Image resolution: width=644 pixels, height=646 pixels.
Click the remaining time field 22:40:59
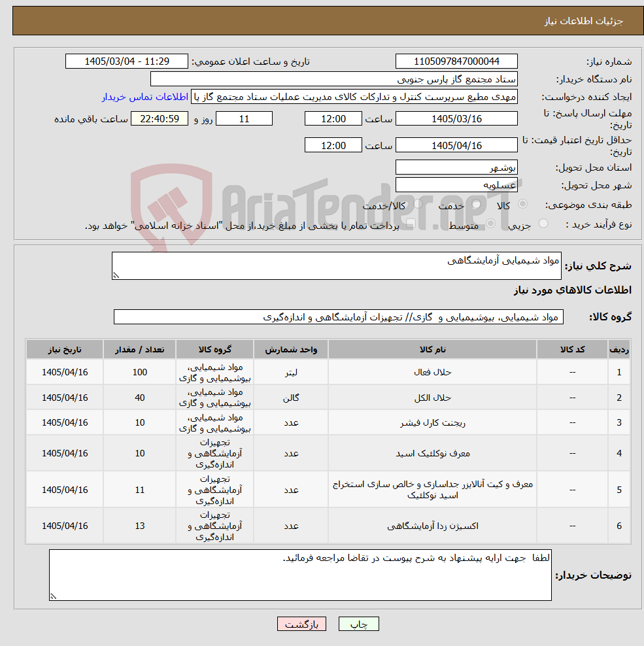tap(160, 118)
